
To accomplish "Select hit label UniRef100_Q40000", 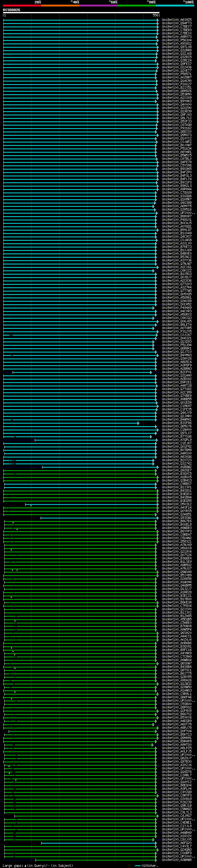I will (x=177, y=104).
